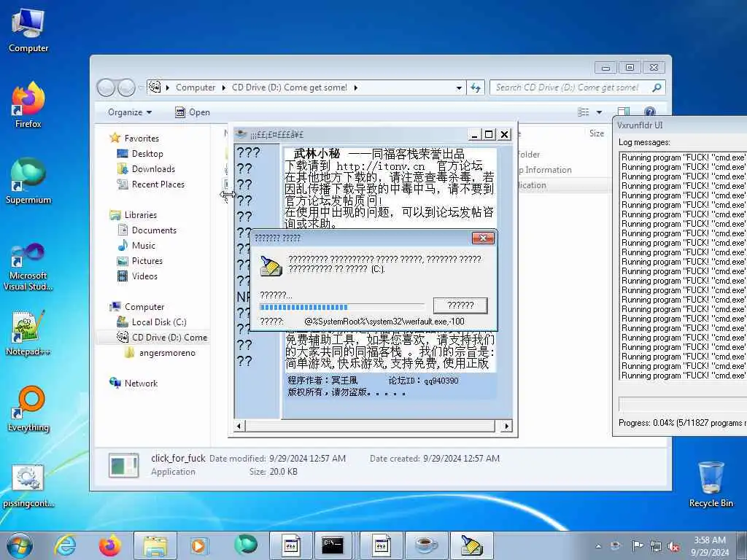This screenshot has width=747, height=560.
Task: Switch to Firefox in the taskbar
Action: click(x=110, y=545)
